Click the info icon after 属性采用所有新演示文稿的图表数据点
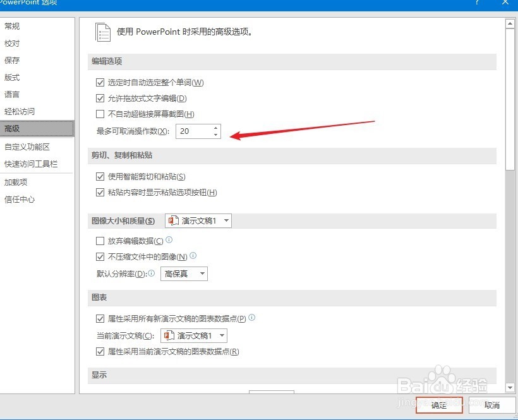 251,318
